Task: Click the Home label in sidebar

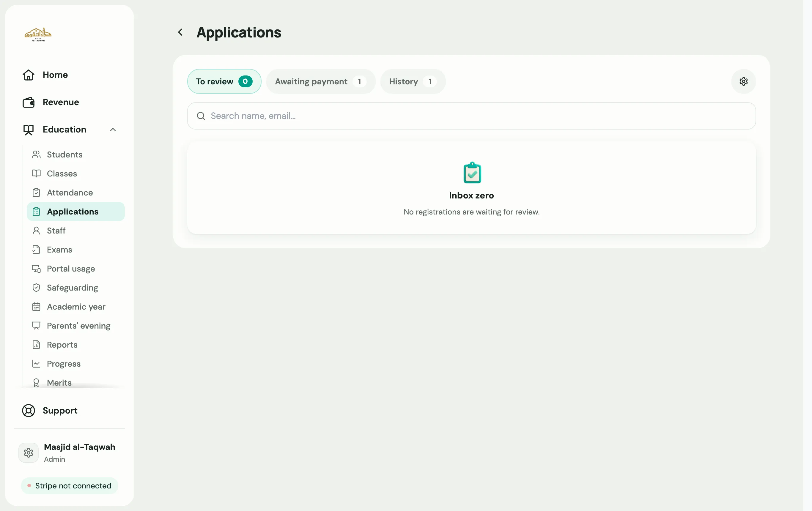Action: pos(55,75)
